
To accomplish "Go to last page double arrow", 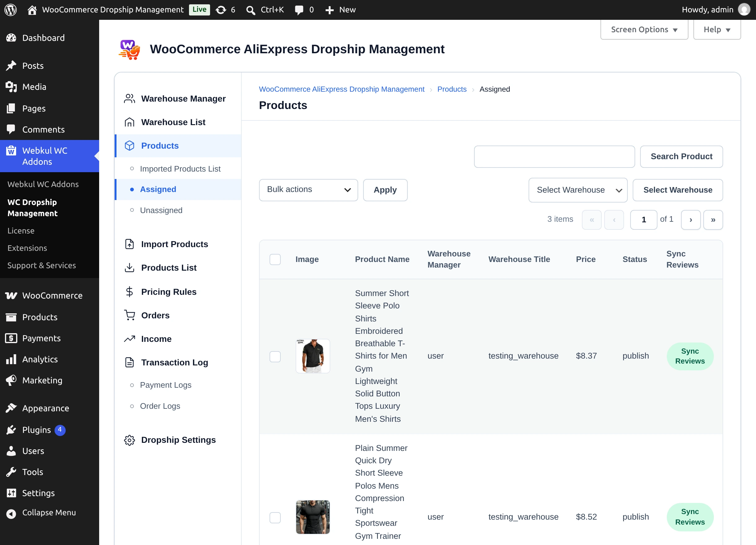I will click(713, 220).
